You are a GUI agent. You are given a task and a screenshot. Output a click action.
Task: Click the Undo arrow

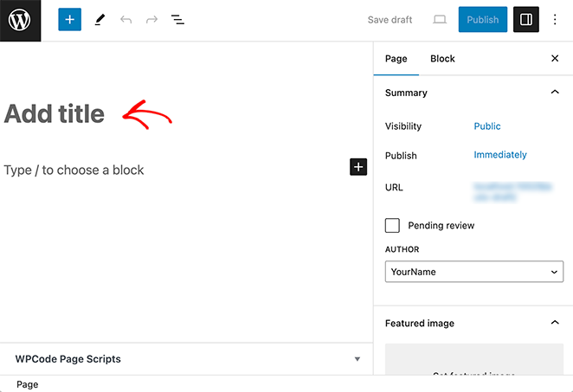tap(126, 20)
